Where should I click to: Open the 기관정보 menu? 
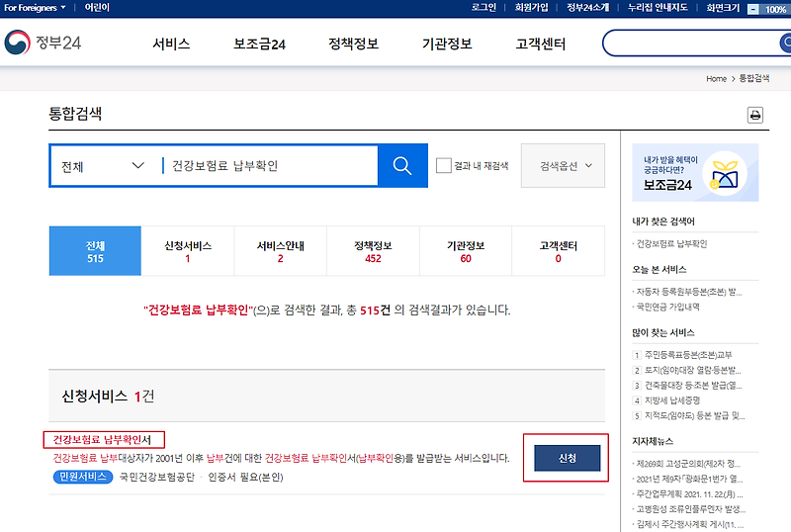pos(447,44)
